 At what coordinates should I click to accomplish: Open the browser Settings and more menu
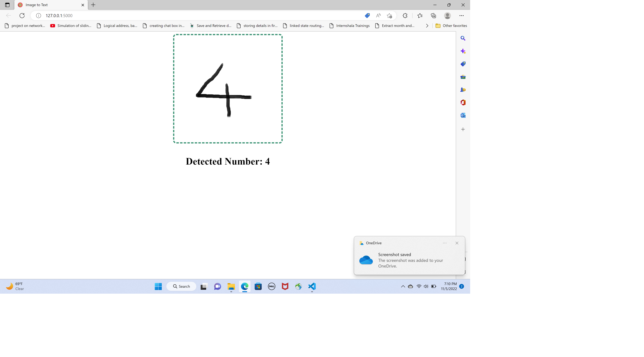[x=461, y=15]
